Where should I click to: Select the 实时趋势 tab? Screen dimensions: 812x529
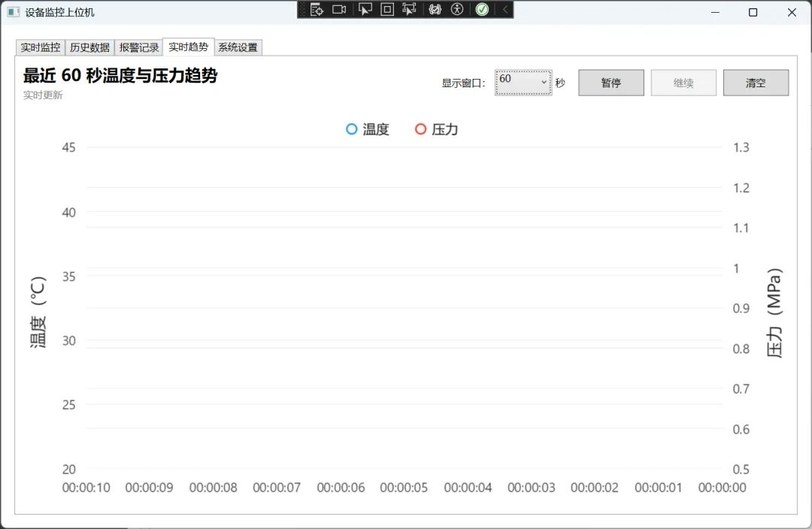188,47
